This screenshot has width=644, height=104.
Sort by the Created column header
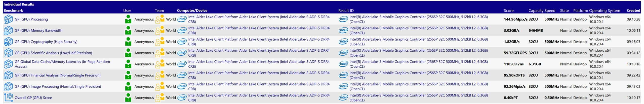pyautogui.click(x=633, y=11)
